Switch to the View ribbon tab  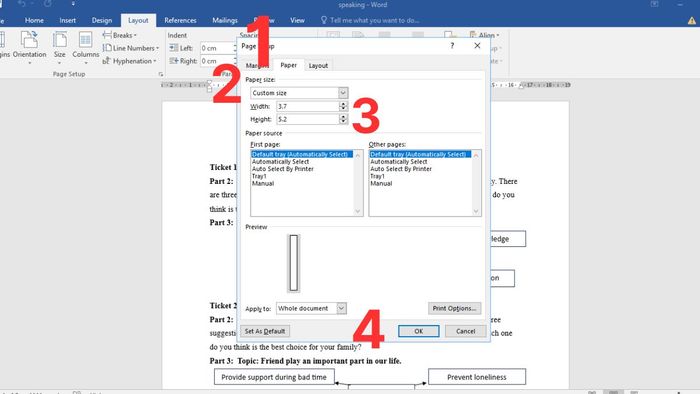pos(297,20)
